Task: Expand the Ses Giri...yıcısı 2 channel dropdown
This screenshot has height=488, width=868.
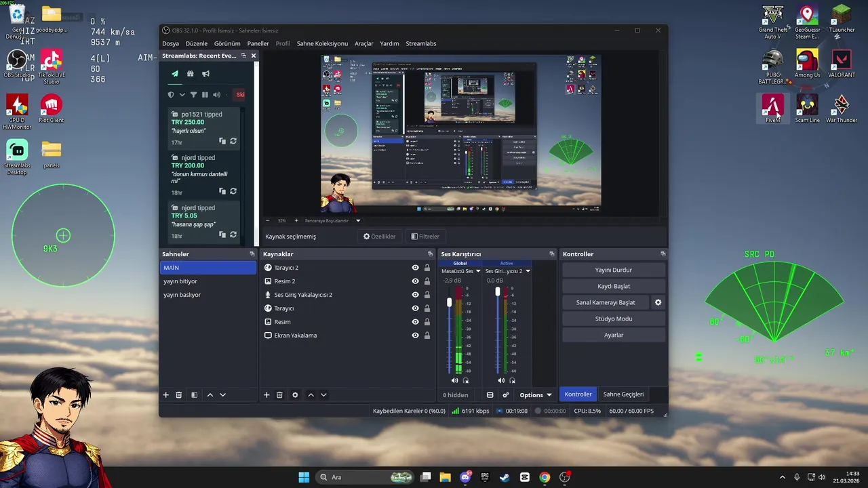Action: click(528, 271)
